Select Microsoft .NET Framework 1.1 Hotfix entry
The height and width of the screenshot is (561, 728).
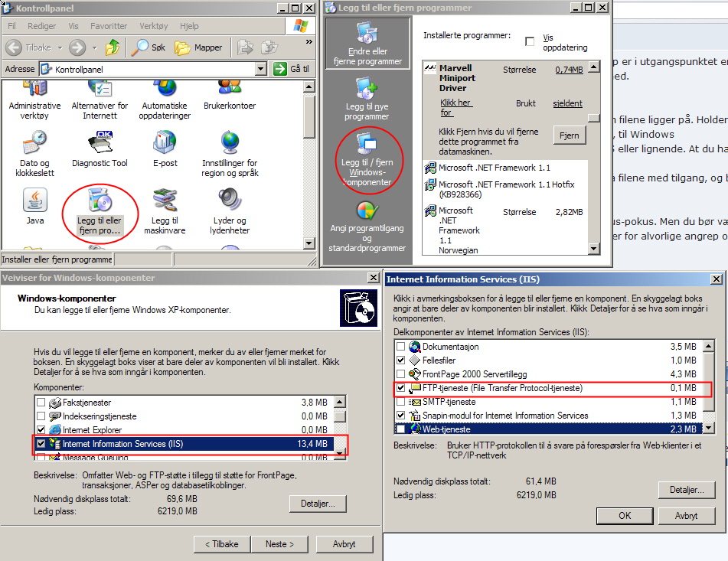[505, 189]
